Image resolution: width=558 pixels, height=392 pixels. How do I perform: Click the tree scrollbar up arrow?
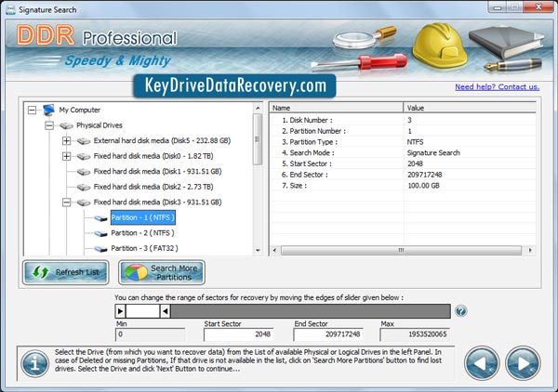pos(258,108)
